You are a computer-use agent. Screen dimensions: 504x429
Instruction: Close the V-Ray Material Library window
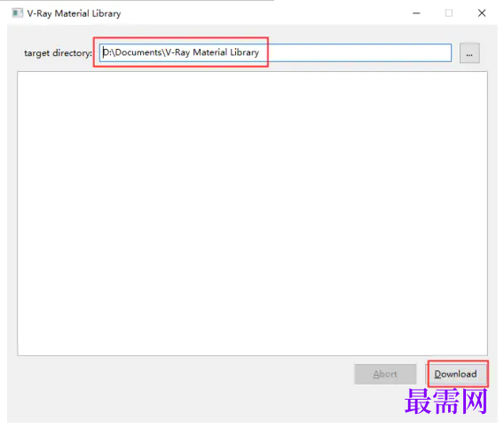coord(482,13)
